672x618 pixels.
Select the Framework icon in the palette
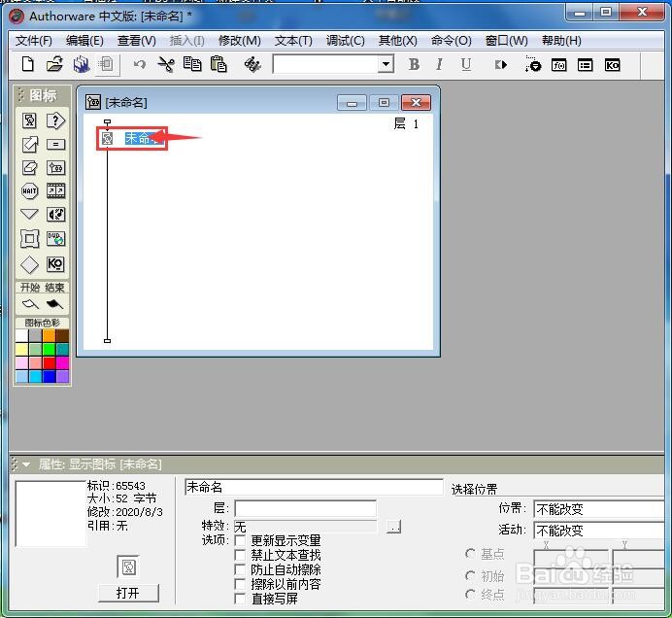[x=29, y=239]
